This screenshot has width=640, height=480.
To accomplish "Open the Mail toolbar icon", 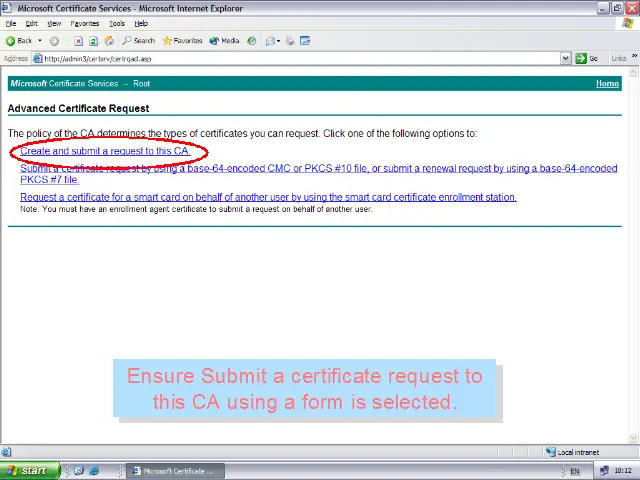I will click(x=270, y=41).
